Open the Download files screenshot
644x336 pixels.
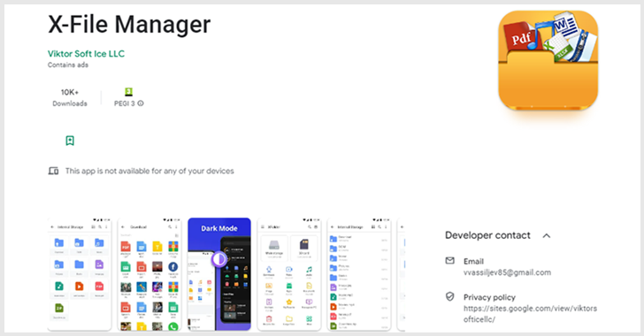tap(149, 274)
